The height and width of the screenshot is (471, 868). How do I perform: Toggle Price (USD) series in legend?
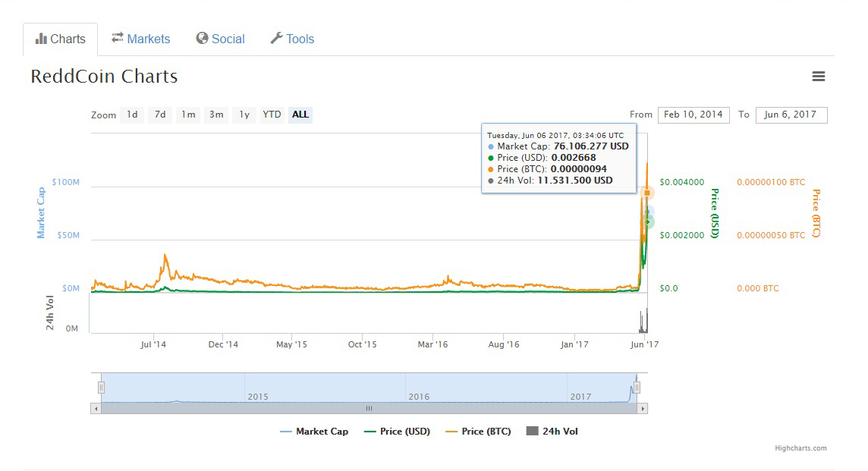[397, 431]
